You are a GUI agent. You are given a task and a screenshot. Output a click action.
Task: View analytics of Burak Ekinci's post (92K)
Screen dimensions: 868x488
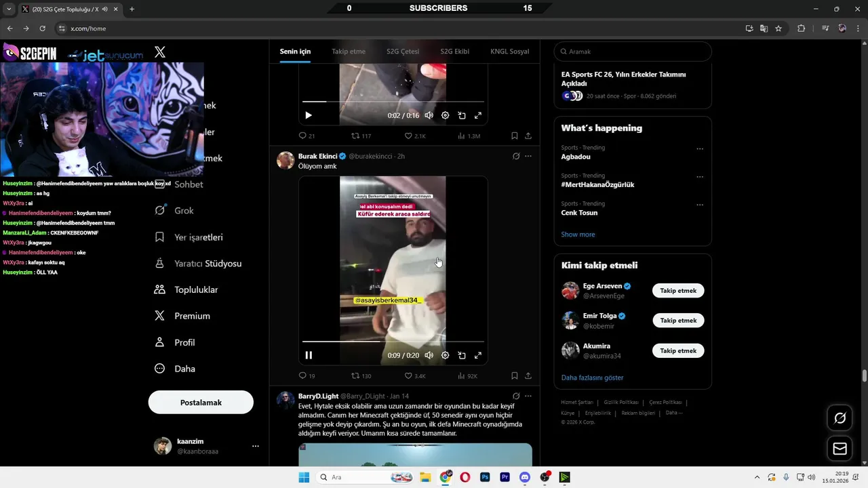click(x=468, y=375)
